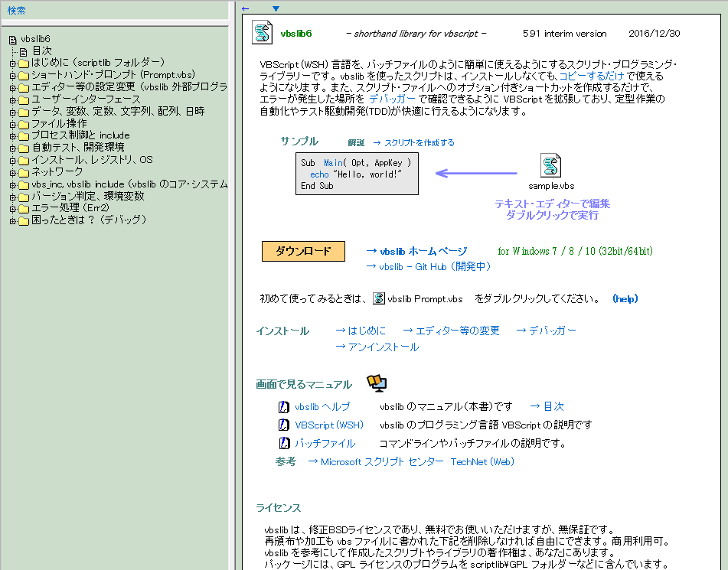Select ネットワーク tree item
The height and width of the screenshot is (570, 728).
pos(57,171)
